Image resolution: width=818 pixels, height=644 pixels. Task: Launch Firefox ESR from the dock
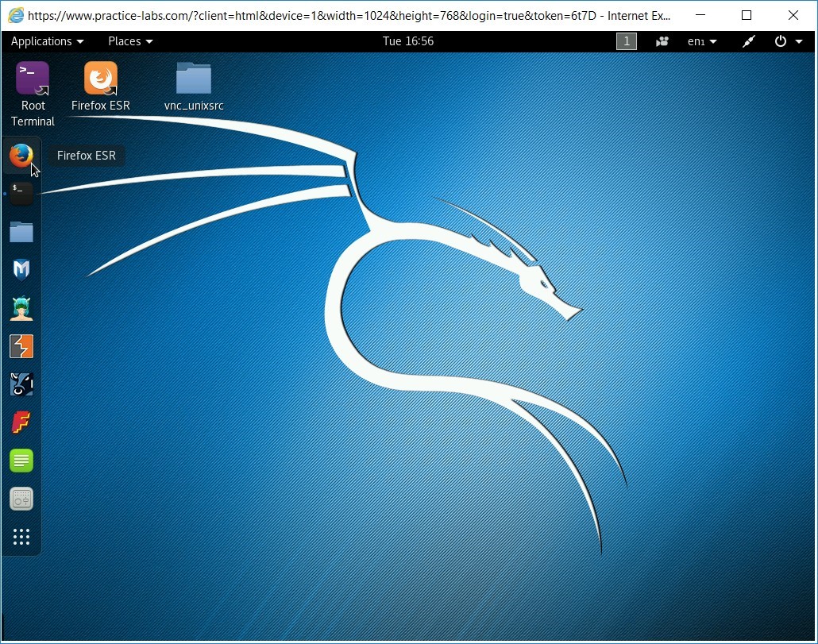[21, 156]
